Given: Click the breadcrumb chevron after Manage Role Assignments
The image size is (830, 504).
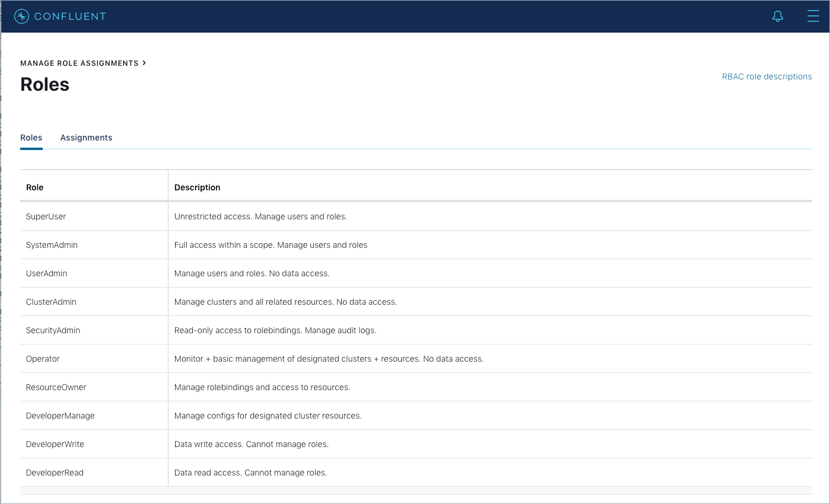Looking at the screenshot, I should pos(144,63).
